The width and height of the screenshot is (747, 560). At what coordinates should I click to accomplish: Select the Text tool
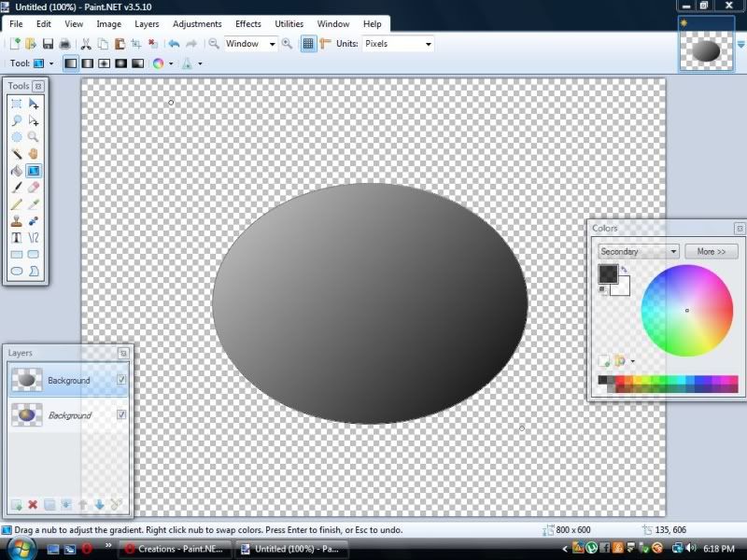(17, 237)
